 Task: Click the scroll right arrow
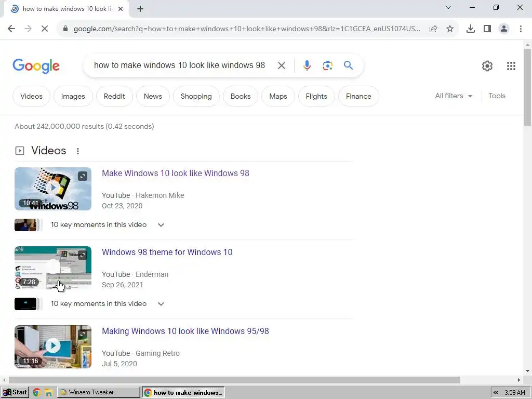[519, 380]
